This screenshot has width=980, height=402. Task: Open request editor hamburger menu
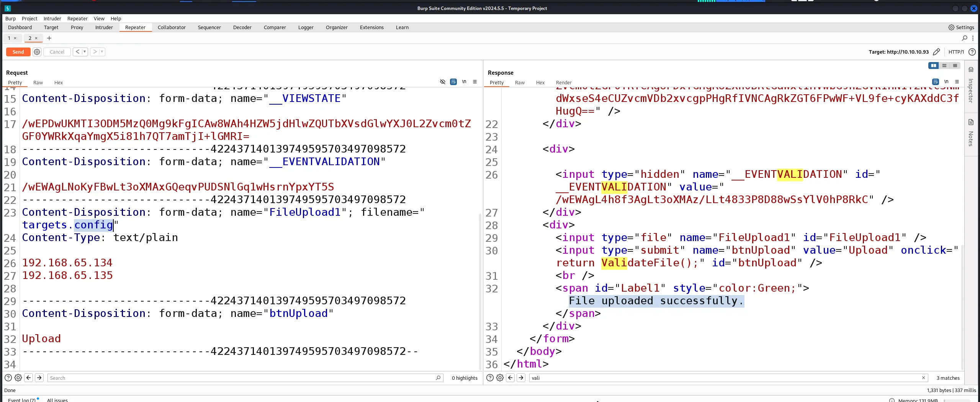coord(475,82)
